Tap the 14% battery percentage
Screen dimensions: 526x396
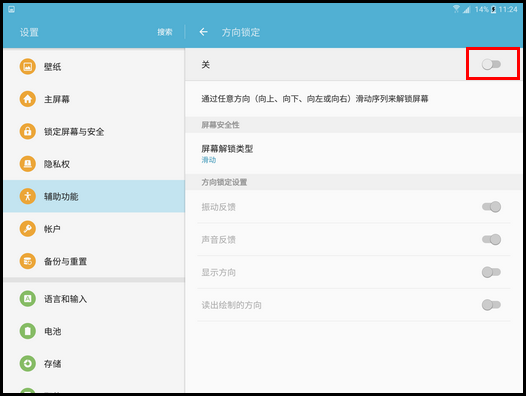[482, 9]
